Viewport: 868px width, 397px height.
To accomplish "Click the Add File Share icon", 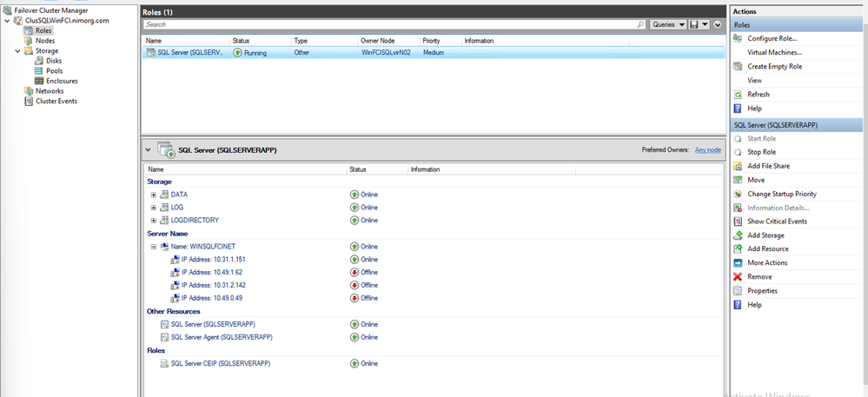I will (x=739, y=166).
